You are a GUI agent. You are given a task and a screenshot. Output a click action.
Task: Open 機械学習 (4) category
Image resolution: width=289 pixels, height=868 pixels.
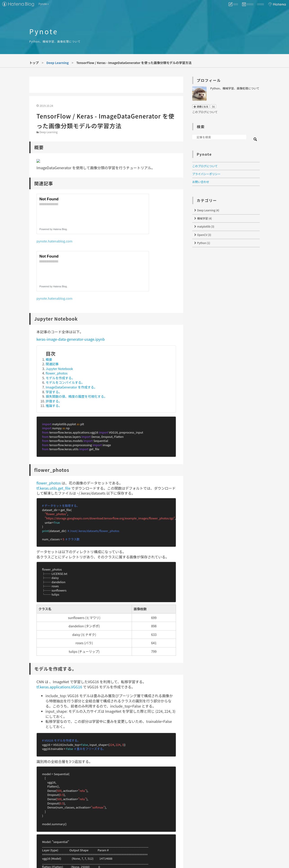(x=204, y=219)
